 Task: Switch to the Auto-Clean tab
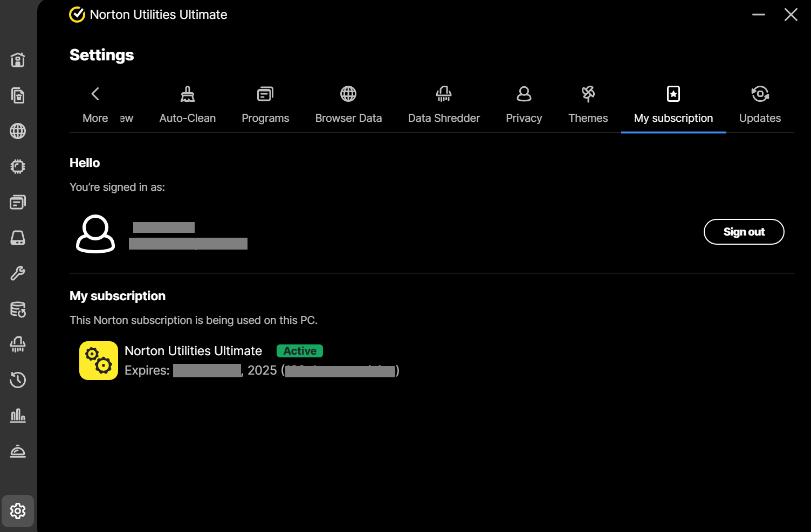point(188,106)
